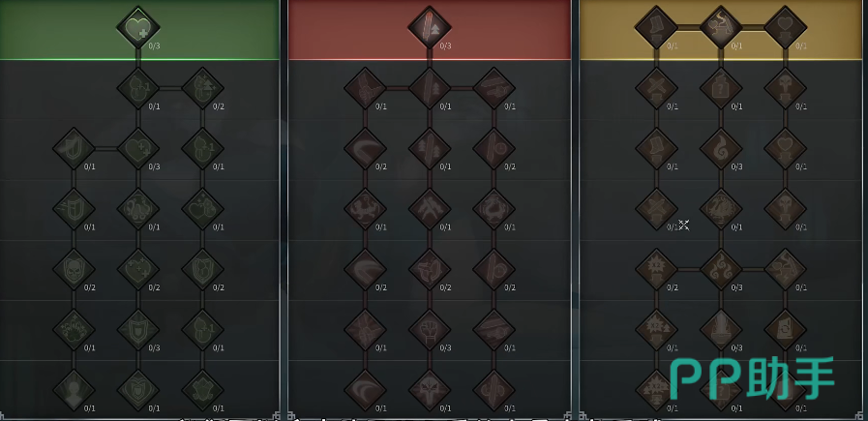Click the skull node at red tree bottom

(x=430, y=391)
